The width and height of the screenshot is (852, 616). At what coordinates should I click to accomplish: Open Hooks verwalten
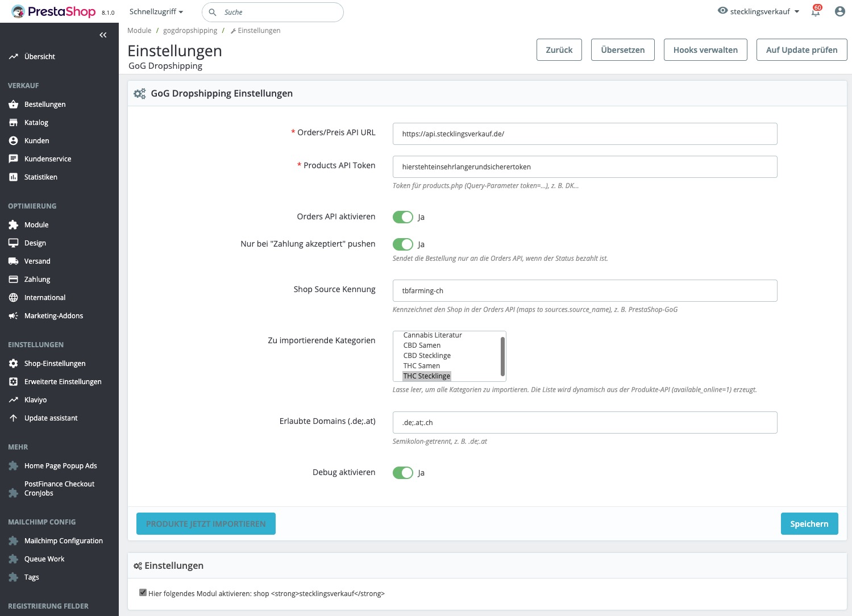(x=705, y=49)
